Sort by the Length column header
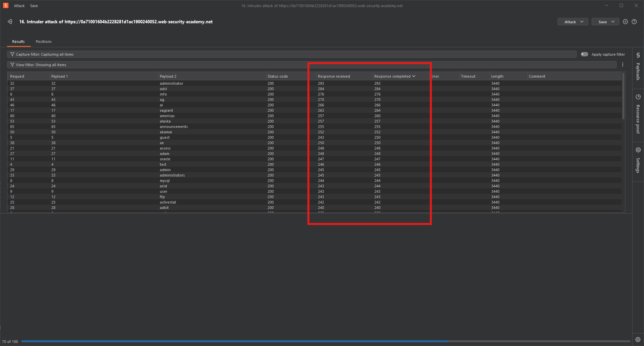This screenshot has width=644, height=346. click(x=509, y=76)
